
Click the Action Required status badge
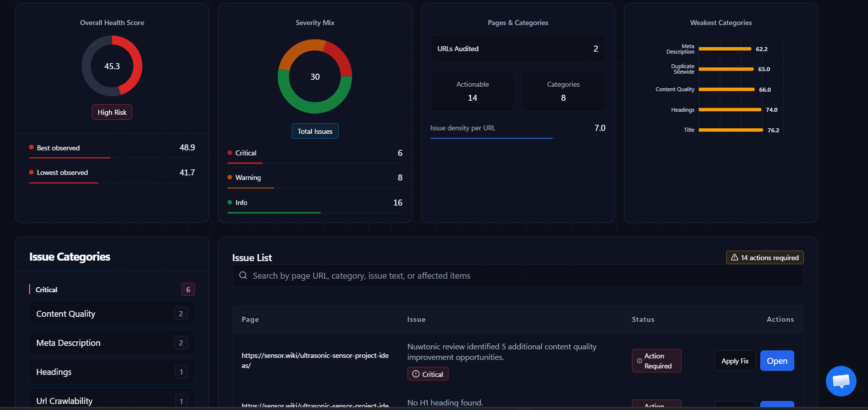click(x=657, y=361)
